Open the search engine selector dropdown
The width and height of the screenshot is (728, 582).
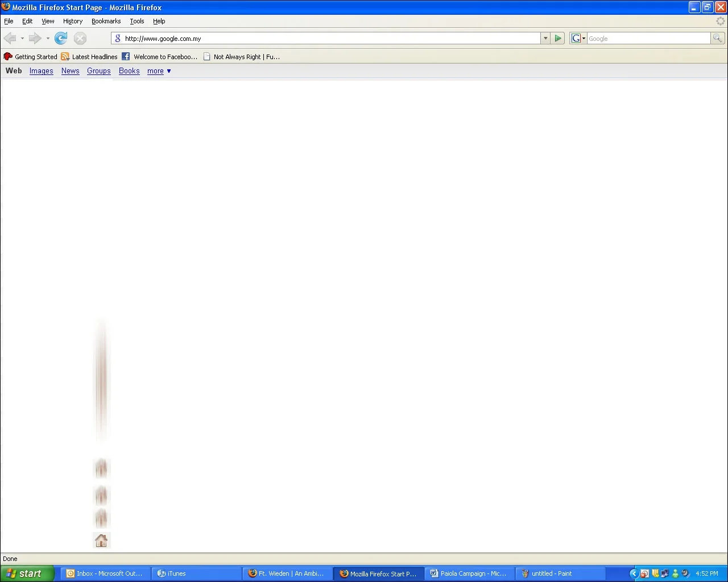[578, 38]
